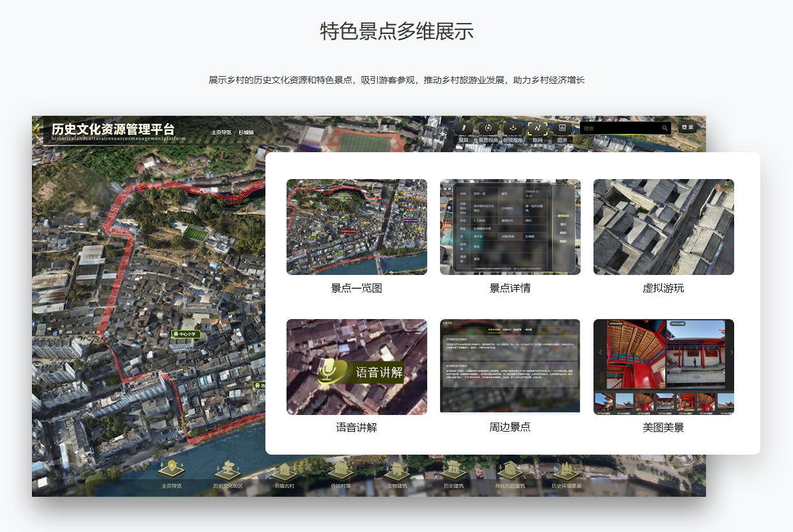
Task: Open the 景点详情 thumbnail
Action: (510, 227)
